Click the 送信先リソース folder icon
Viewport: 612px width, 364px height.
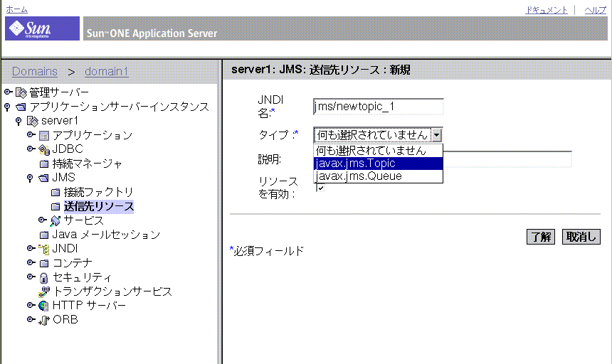(x=56, y=206)
